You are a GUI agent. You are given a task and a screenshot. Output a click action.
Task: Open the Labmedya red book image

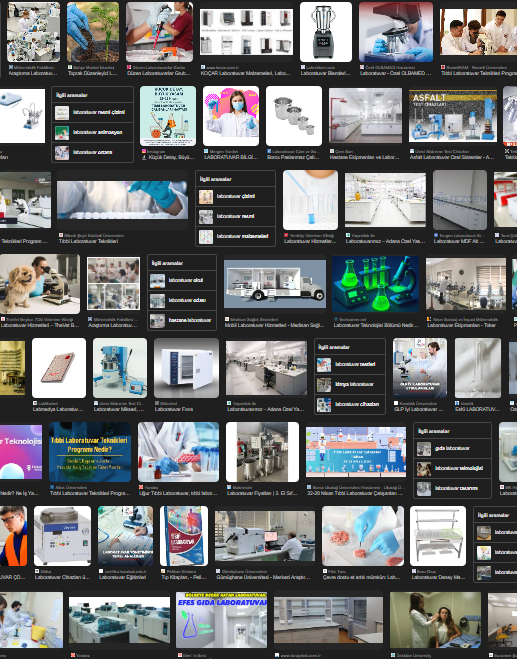[x=59, y=368]
